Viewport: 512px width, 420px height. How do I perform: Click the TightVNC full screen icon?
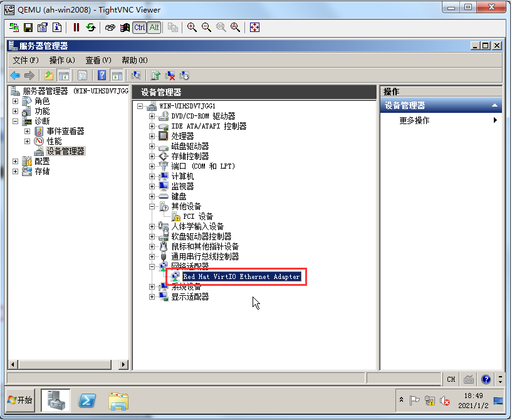(254, 28)
